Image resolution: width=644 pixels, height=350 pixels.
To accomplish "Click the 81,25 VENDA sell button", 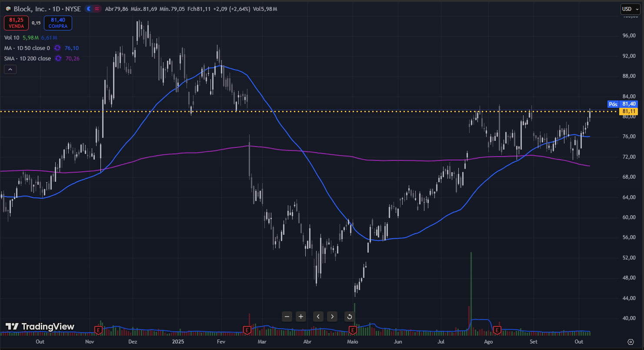I will point(17,23).
